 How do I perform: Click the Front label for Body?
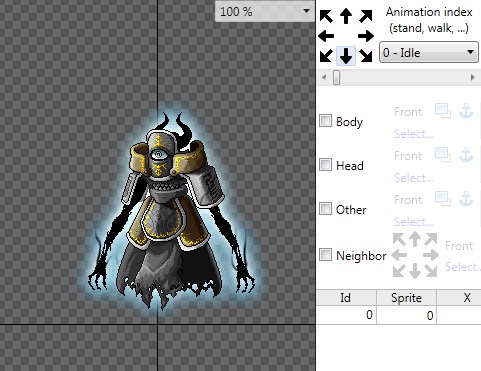[x=408, y=112]
